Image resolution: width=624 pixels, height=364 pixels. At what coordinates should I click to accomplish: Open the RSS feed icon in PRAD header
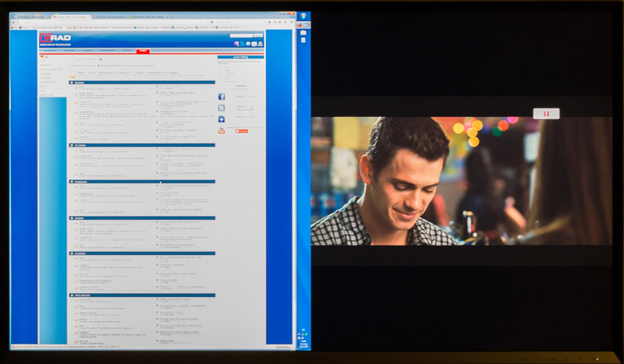coord(242,44)
